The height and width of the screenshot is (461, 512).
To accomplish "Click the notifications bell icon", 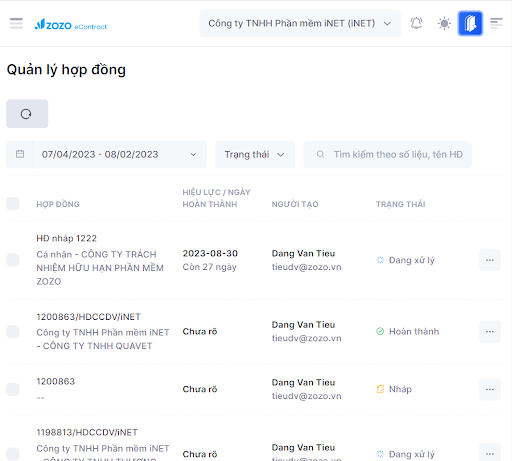I will click(416, 23).
